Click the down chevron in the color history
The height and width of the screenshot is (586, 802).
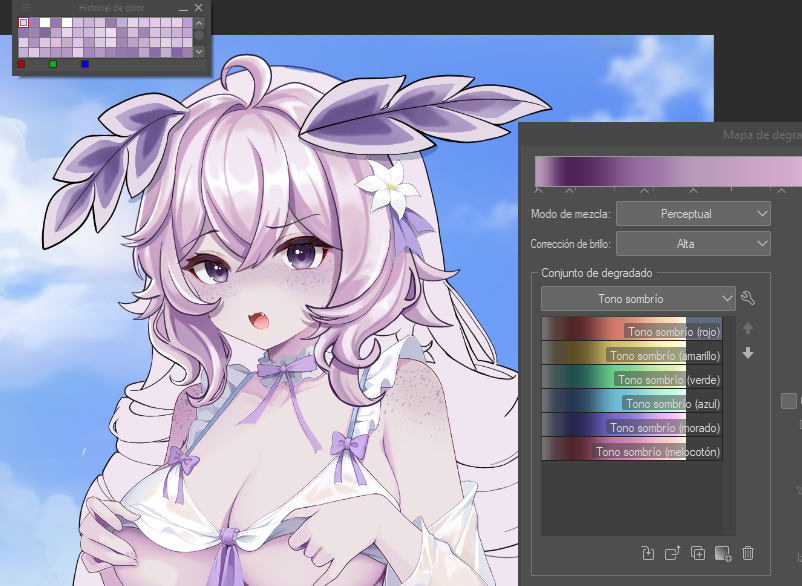[199, 51]
